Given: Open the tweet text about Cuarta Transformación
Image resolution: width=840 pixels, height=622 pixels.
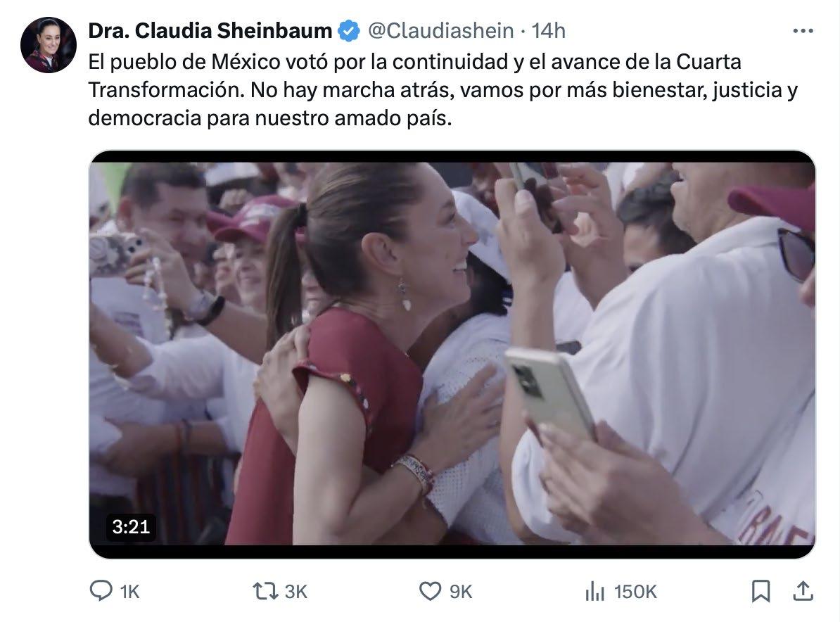Looking at the screenshot, I should click(443, 89).
